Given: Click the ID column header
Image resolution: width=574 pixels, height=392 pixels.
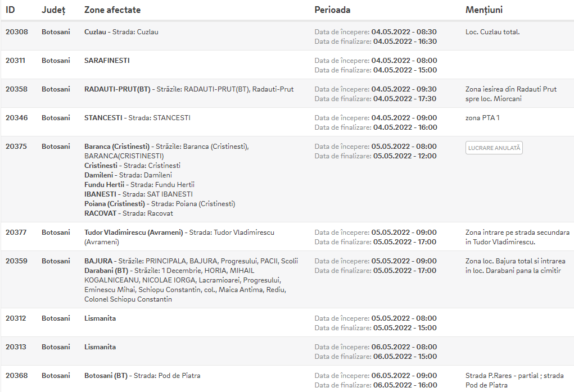Looking at the screenshot, I should tap(10, 10).
